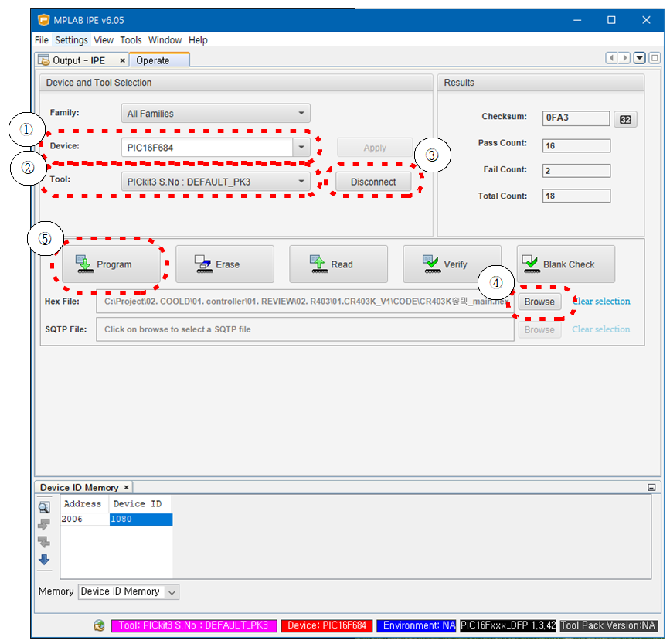The image size is (670, 644).
Task: Close the Output - IPE tab
Action: click(123, 60)
